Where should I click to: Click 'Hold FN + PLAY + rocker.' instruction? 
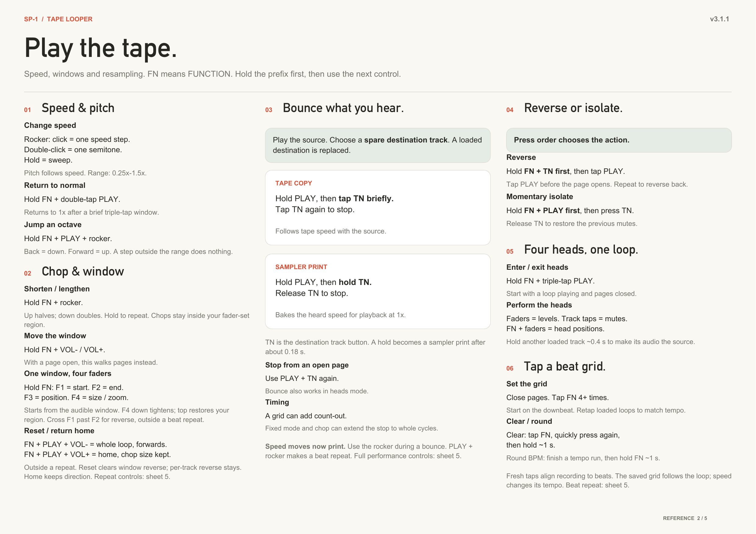coord(68,239)
